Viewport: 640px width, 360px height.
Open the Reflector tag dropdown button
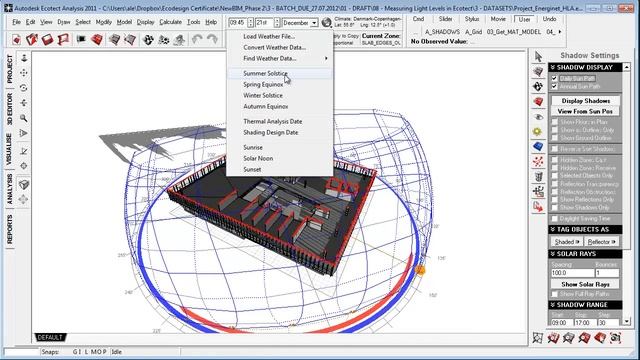click(601, 242)
